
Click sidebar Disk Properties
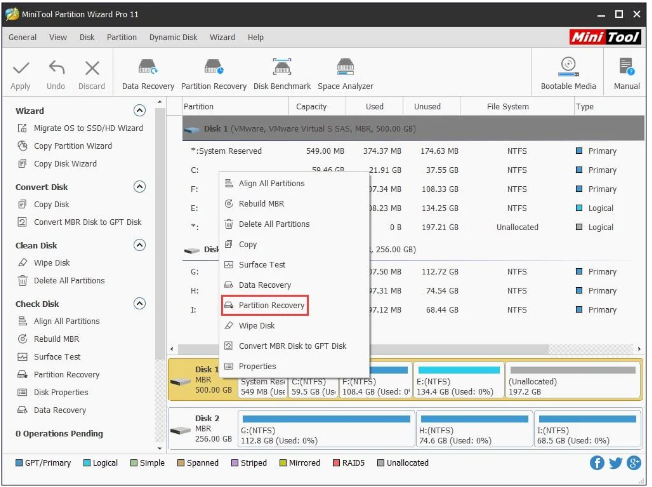pos(61,392)
